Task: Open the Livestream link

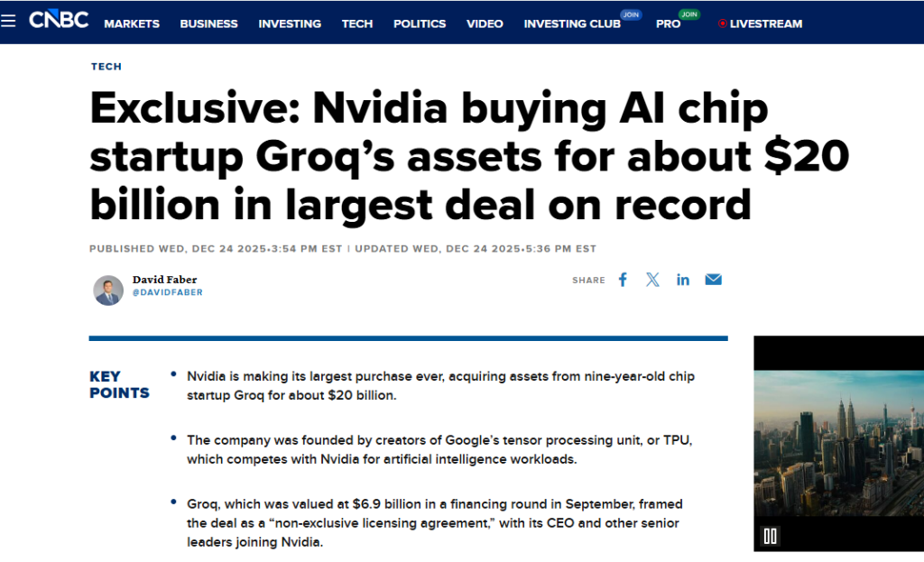Action: tap(760, 23)
